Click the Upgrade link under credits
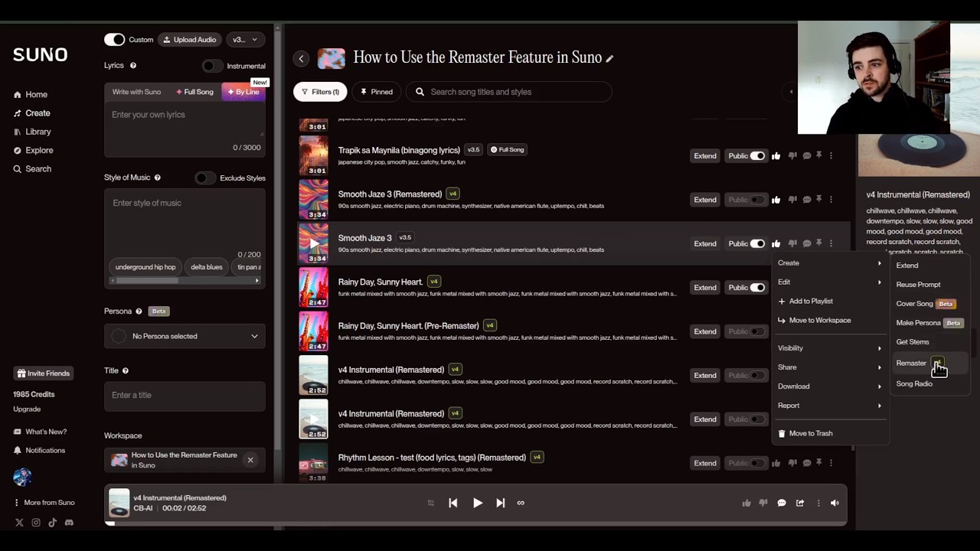 27,409
